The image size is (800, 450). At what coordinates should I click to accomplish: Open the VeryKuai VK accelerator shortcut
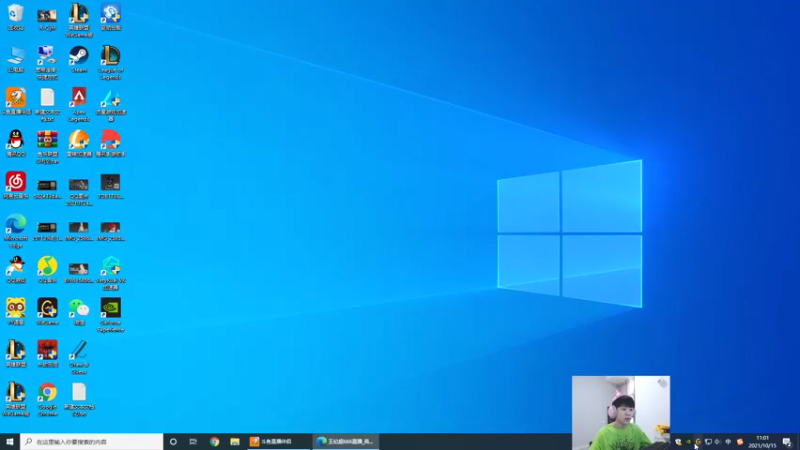click(111, 273)
